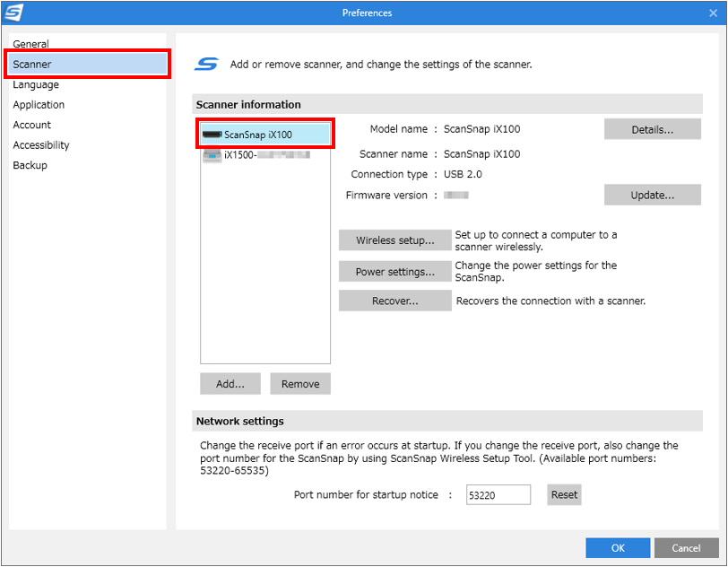Open scanner Details dialog
Viewport: 728px width, 567px height.
coord(653,129)
